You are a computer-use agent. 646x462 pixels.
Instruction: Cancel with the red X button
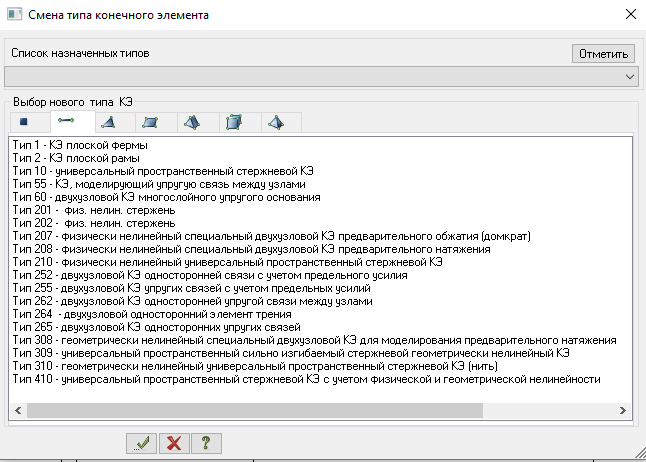click(x=174, y=443)
